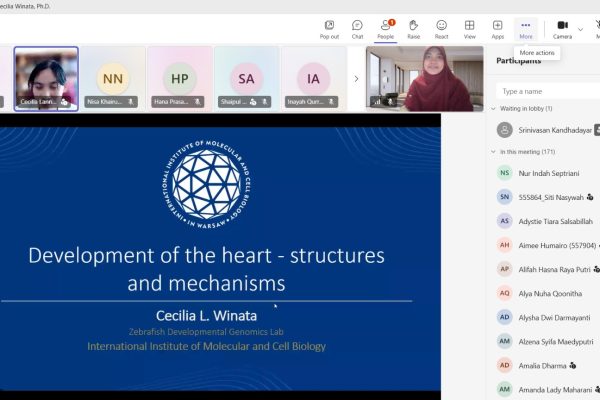
Task: Click the signal strength icon on self-view
Action: [377, 102]
